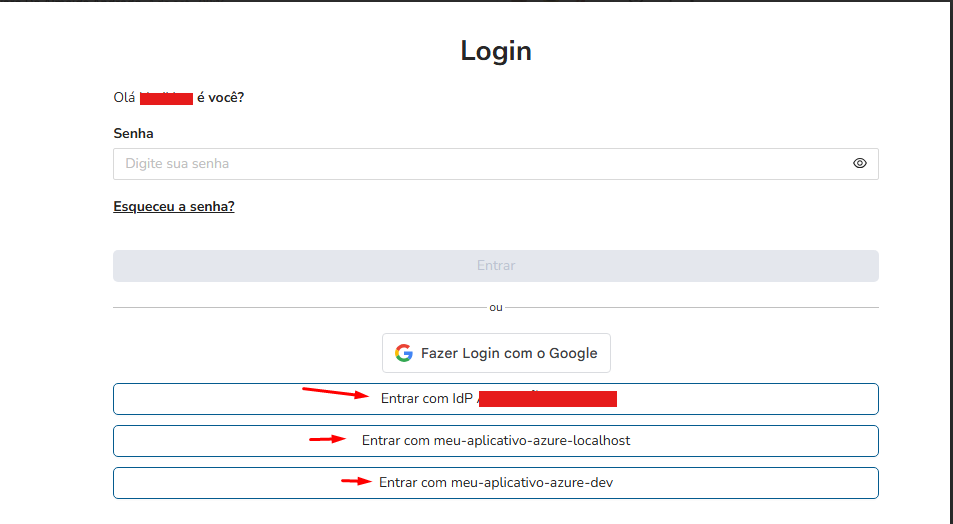Open the 'Esqueceu a senha?' link
Image resolution: width=953 pixels, height=524 pixels.
[174, 207]
